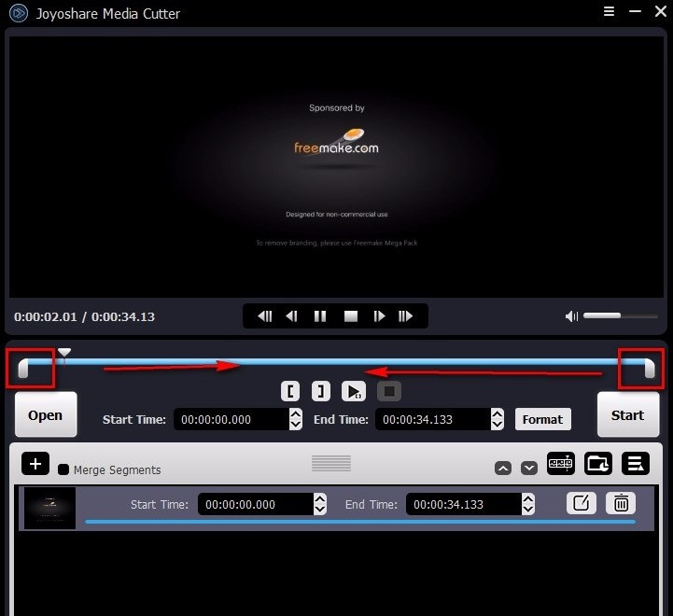Decrease segment row End Time value
Screen dimensions: 673x616
[528, 510]
